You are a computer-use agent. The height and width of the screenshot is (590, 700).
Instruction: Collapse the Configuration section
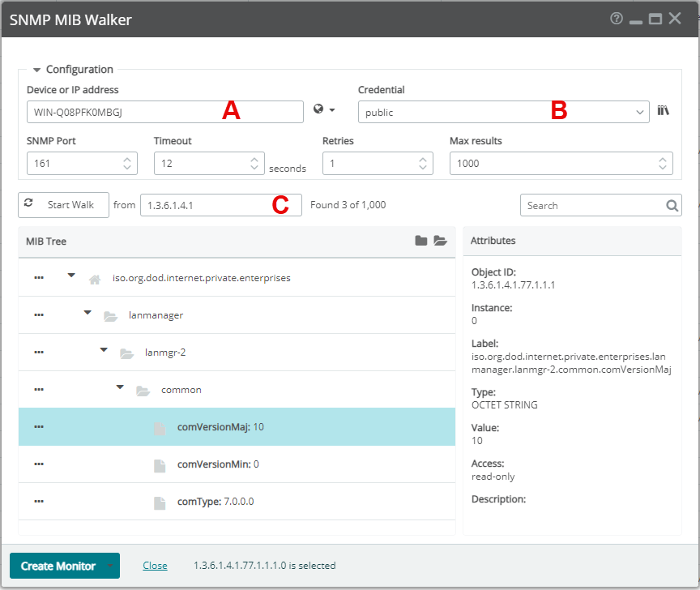[x=36, y=69]
